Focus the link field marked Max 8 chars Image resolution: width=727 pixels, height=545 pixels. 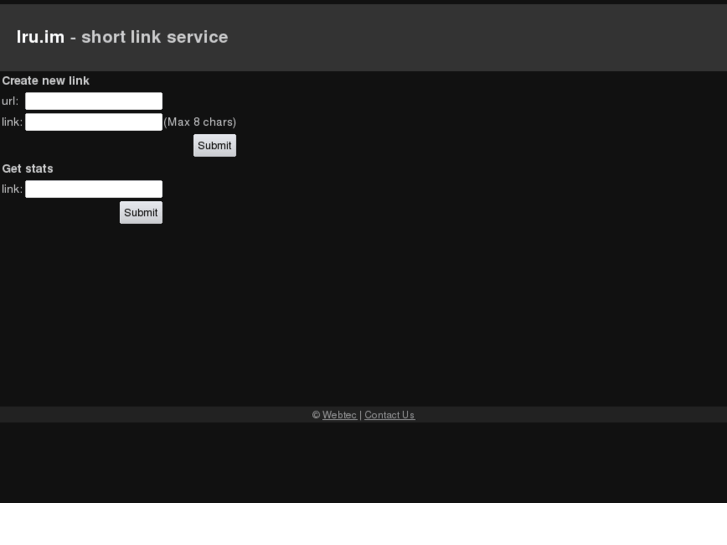point(94,122)
